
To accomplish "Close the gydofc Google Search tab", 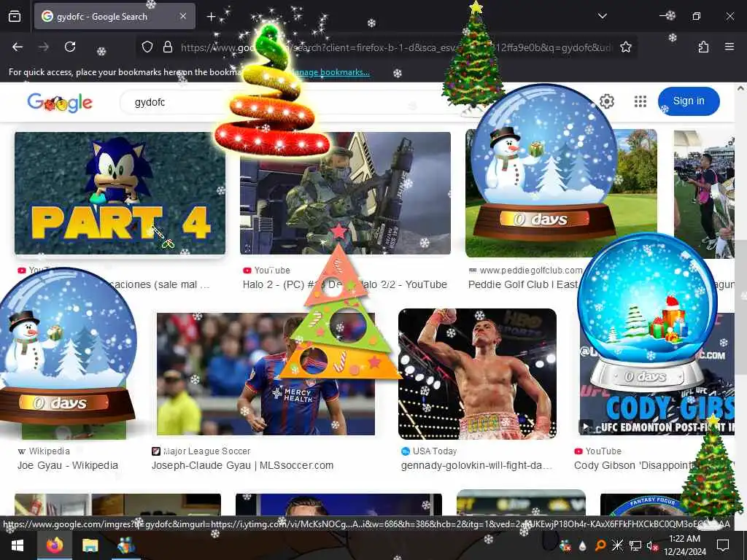I will point(183,16).
